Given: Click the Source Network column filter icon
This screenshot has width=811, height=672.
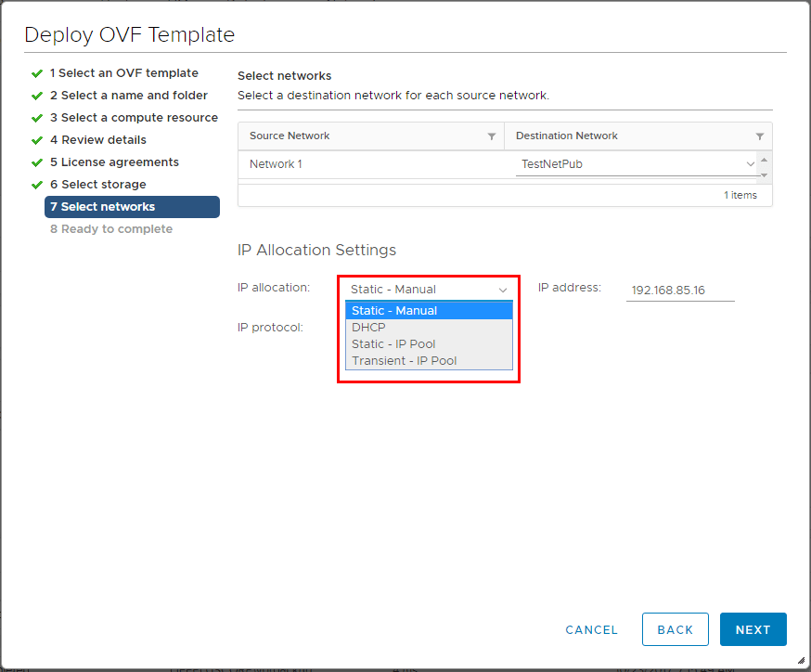Looking at the screenshot, I should coord(492,136).
